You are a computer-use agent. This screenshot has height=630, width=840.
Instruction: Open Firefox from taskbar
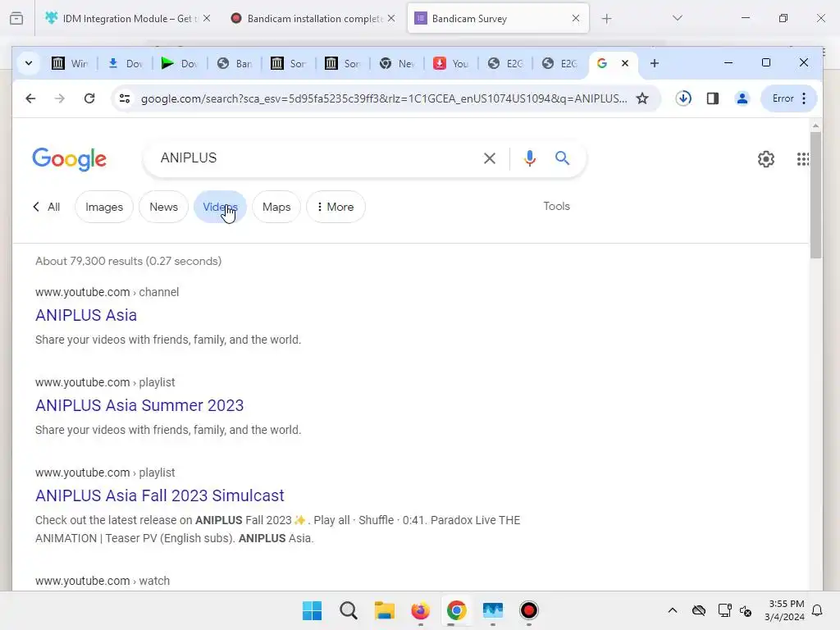421,610
